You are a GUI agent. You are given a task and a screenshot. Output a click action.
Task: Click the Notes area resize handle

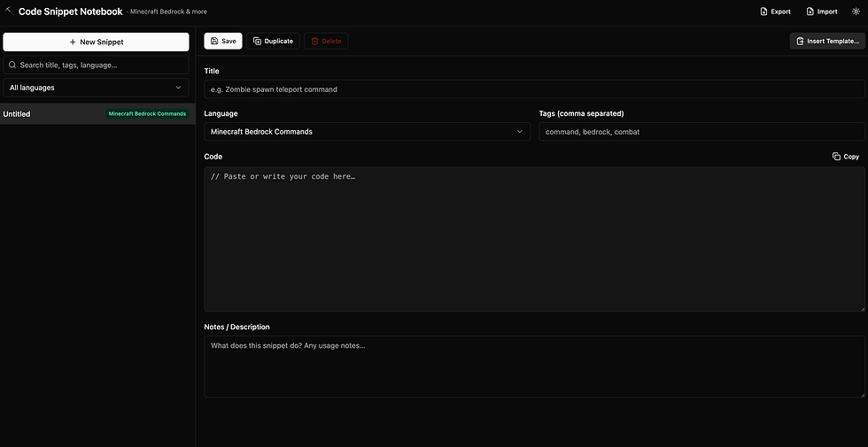(x=862, y=394)
